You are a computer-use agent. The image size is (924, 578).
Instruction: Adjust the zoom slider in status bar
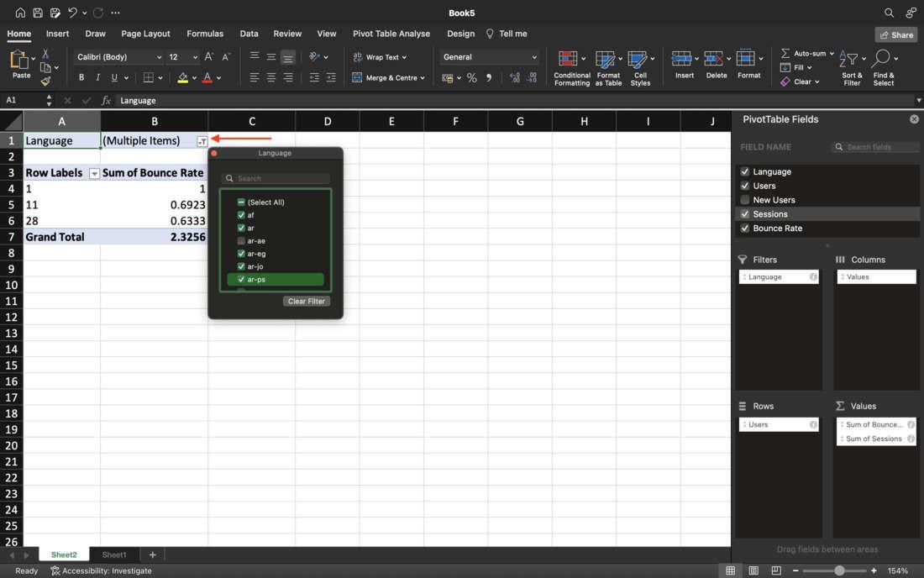pos(839,570)
